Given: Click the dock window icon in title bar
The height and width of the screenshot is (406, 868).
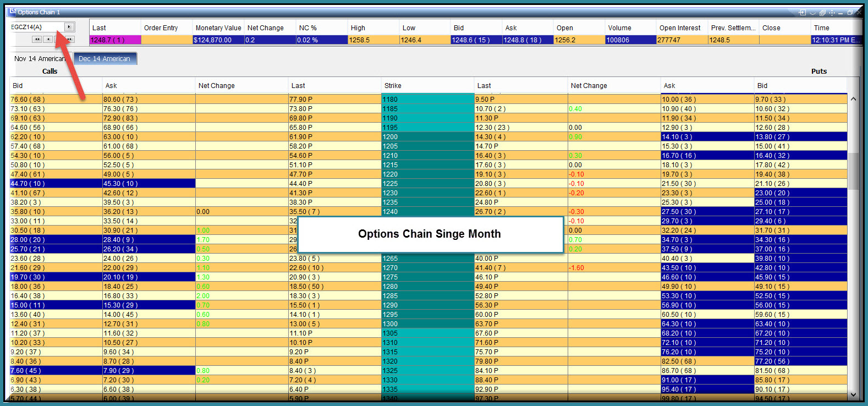Looking at the screenshot, I should pos(802,13).
